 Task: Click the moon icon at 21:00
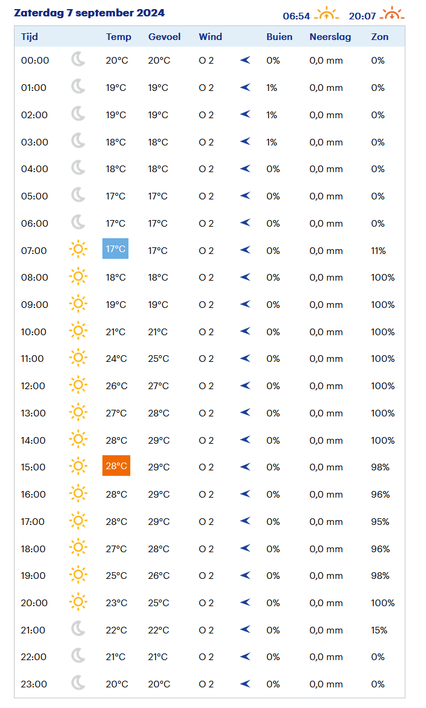point(78,629)
